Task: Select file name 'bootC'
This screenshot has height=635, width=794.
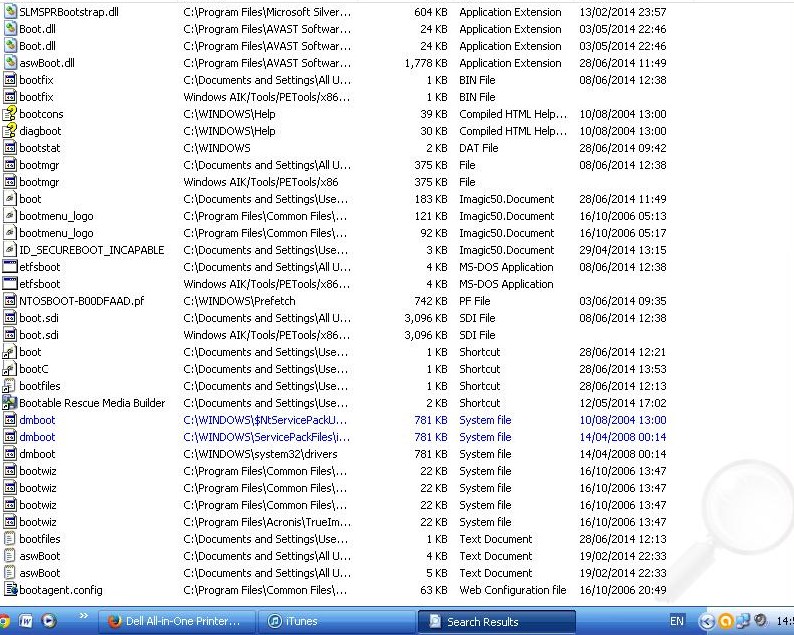Action: click(x=34, y=369)
